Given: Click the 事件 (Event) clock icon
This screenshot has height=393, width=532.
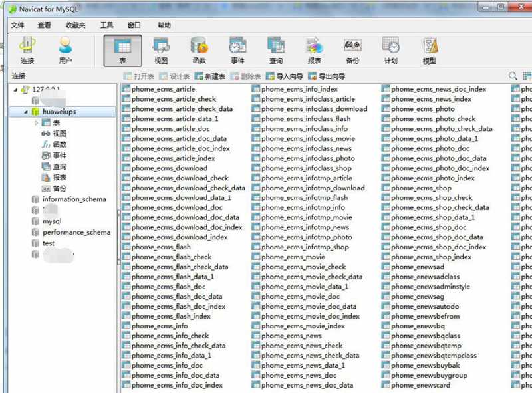Looking at the screenshot, I should point(237,50).
